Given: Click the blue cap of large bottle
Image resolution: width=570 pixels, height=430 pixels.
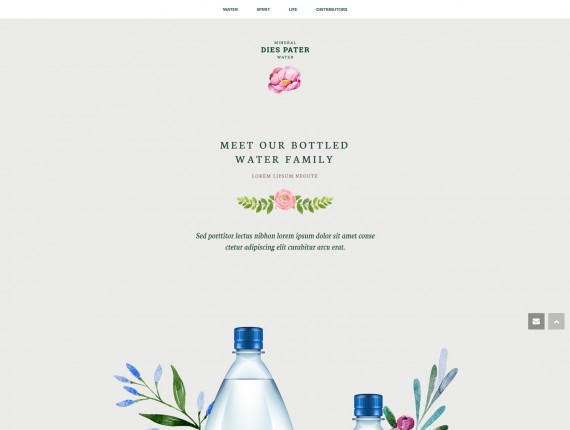Looking at the screenshot, I should (248, 339).
